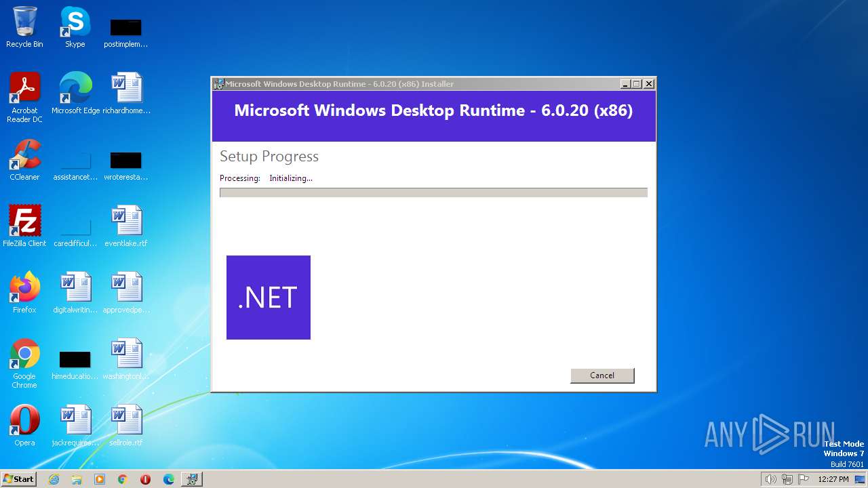Open the volume speaker tray icon

coord(770,479)
